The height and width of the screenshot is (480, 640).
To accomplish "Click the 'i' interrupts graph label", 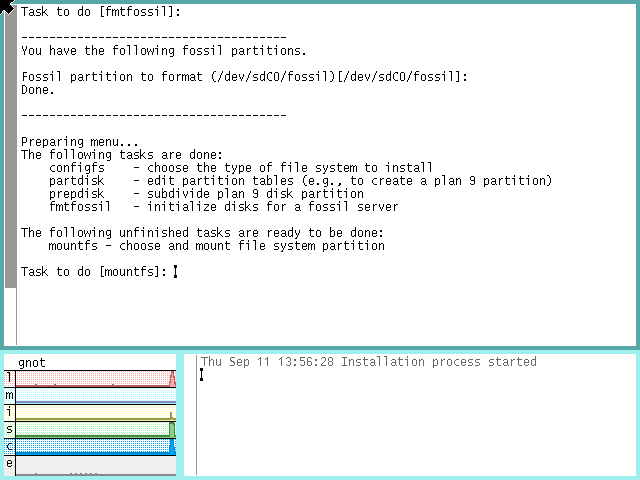I will tap(10, 412).
